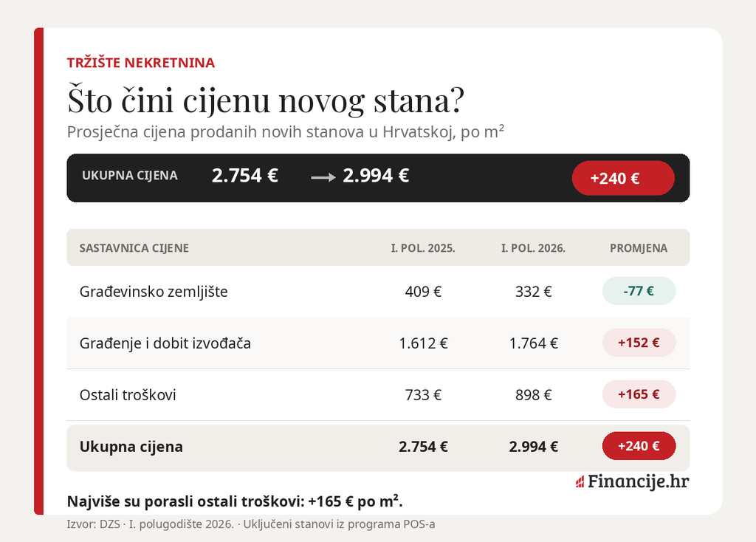Click the TRŽIŠTE NEKRETNINA category label
Viewport: 756px width, 542px height.
(x=141, y=63)
